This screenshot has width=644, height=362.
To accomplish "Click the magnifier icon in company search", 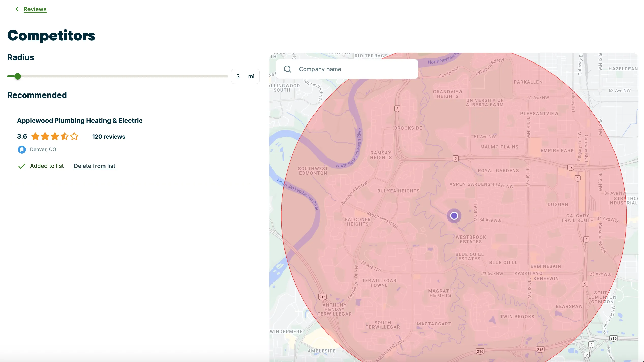I will click(x=288, y=69).
